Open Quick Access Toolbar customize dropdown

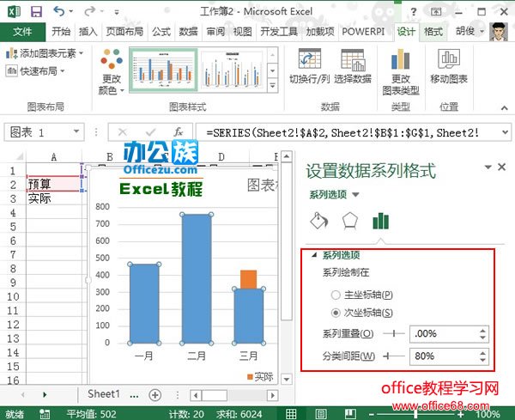(117, 12)
